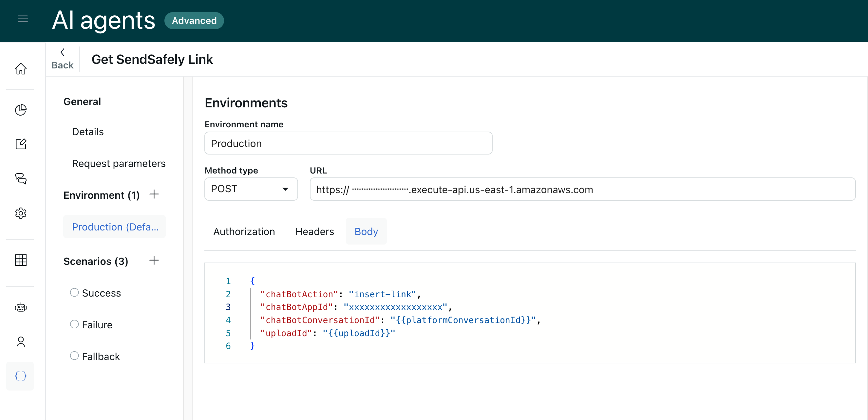Open the grid table sidebar icon

(x=21, y=260)
